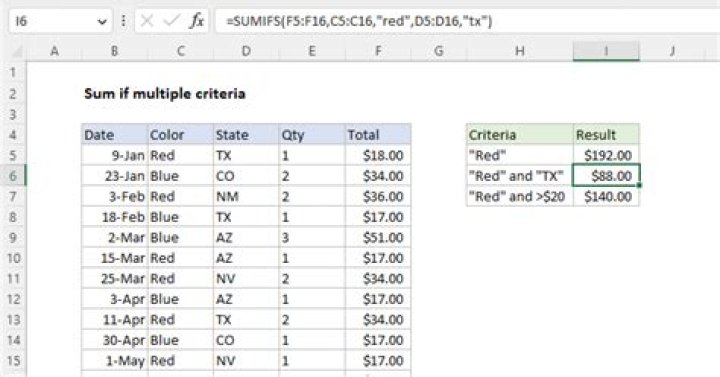
Task: Select column D header
Action: click(x=246, y=51)
